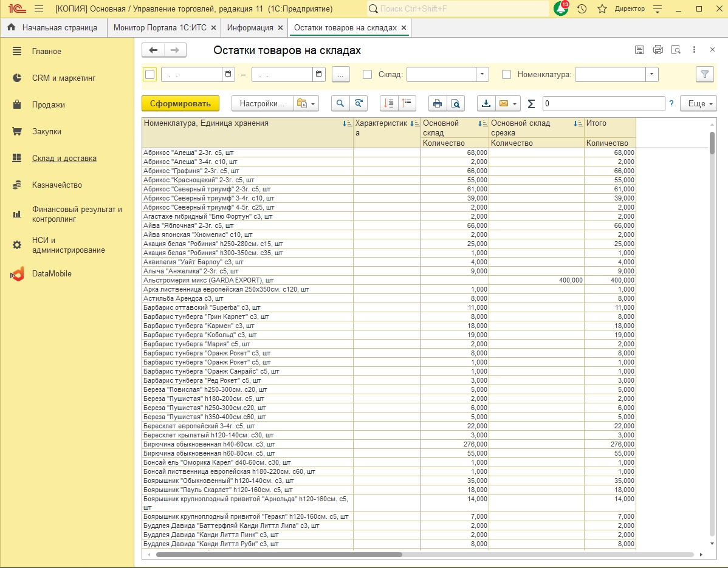This screenshot has height=568, width=728.
Task: Click vertical scrollbar thumb of report
Action: [x=712, y=143]
